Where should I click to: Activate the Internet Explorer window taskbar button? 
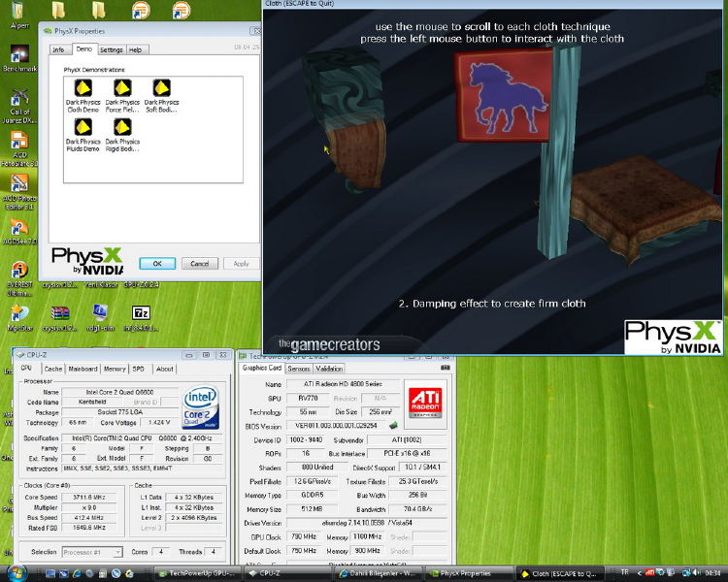tap(378, 573)
